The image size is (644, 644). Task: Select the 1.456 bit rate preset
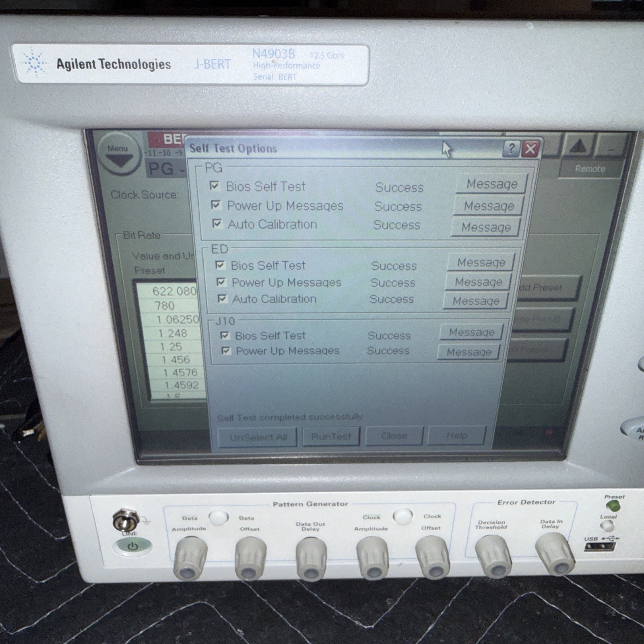pos(175,359)
